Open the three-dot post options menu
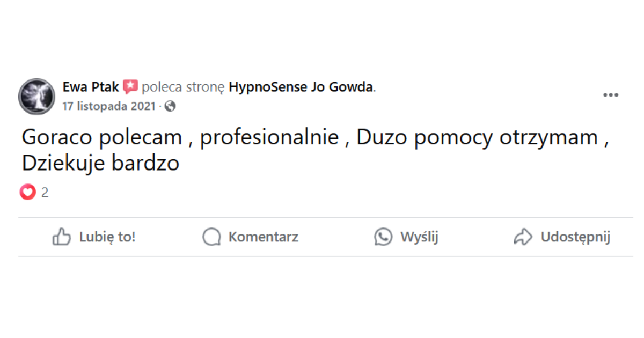The image size is (644, 338). [x=610, y=95]
